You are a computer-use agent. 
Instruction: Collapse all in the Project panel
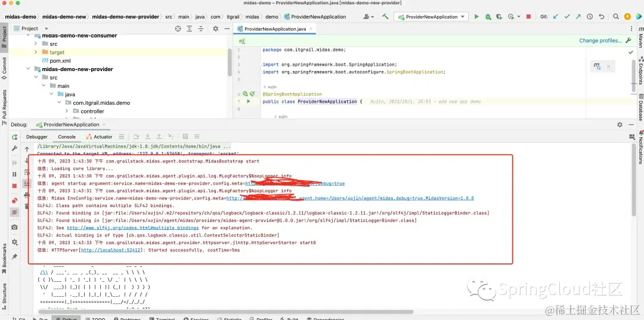(201, 29)
